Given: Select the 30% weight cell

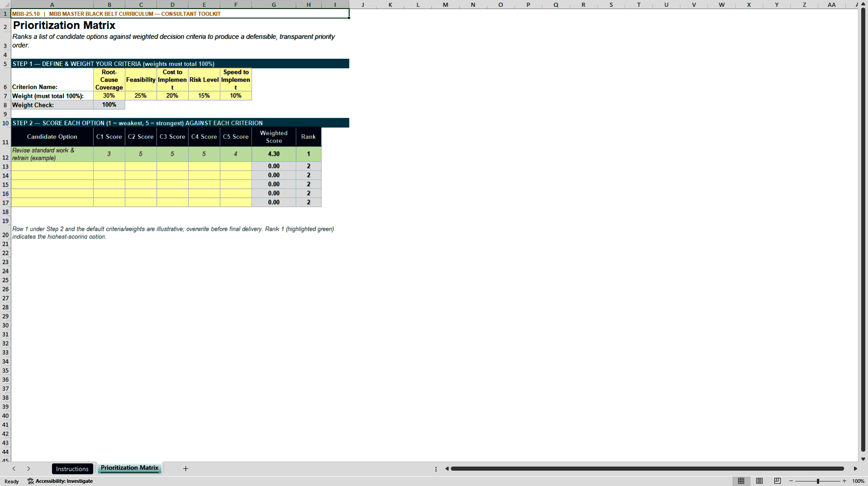Looking at the screenshot, I should 109,96.
